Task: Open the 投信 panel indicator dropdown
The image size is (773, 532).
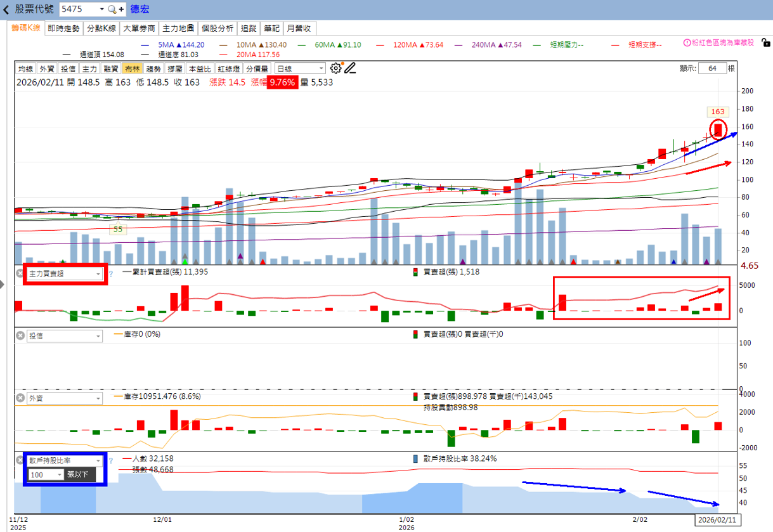Action: pos(97,336)
